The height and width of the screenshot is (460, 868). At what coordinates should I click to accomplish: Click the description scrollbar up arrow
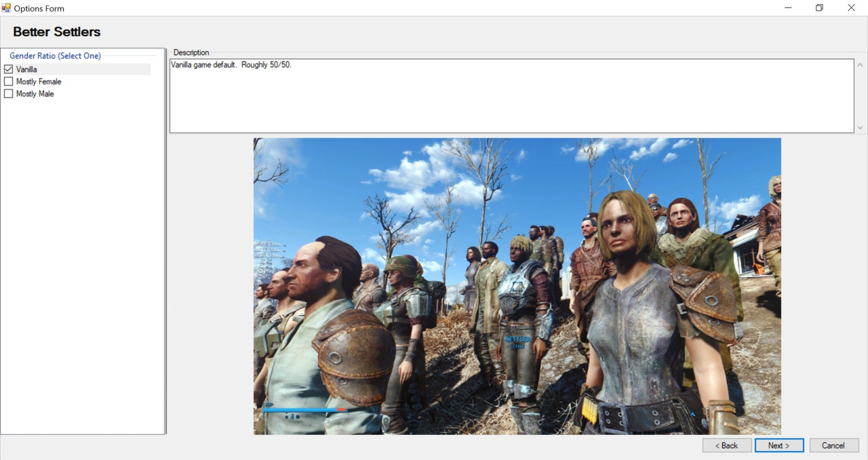tap(861, 65)
